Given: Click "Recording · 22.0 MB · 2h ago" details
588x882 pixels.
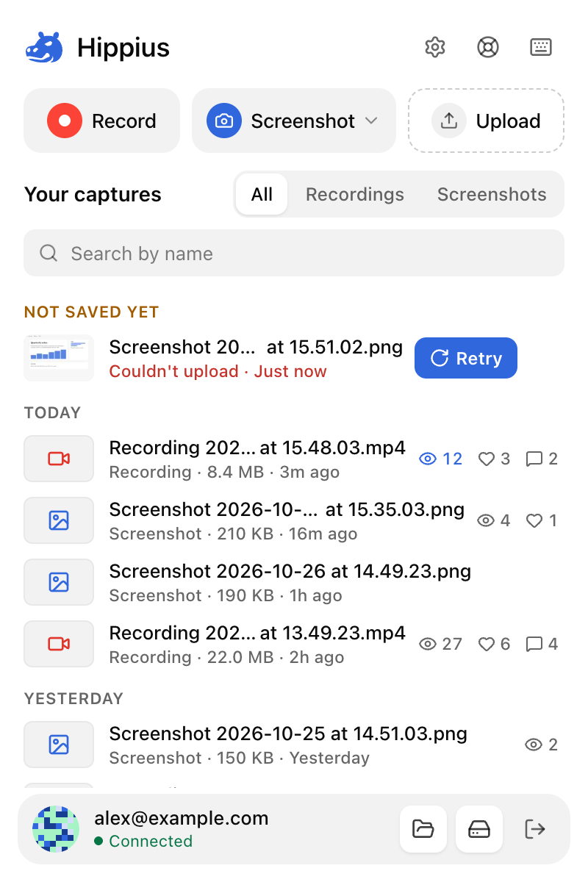Looking at the screenshot, I should pyautogui.click(x=226, y=657).
